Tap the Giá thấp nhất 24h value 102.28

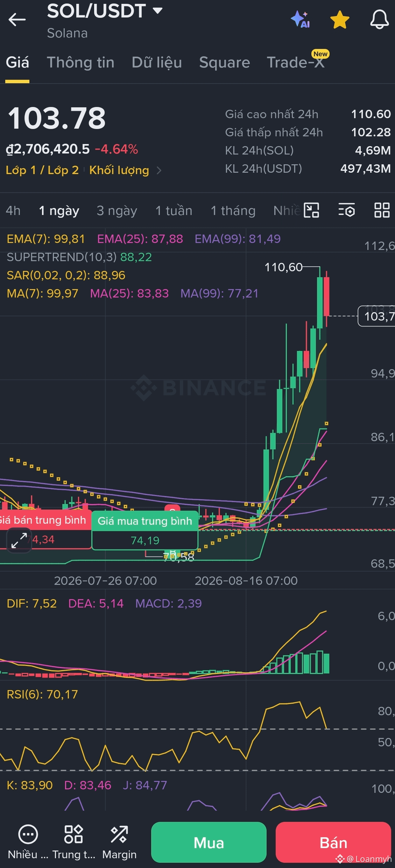371,132
